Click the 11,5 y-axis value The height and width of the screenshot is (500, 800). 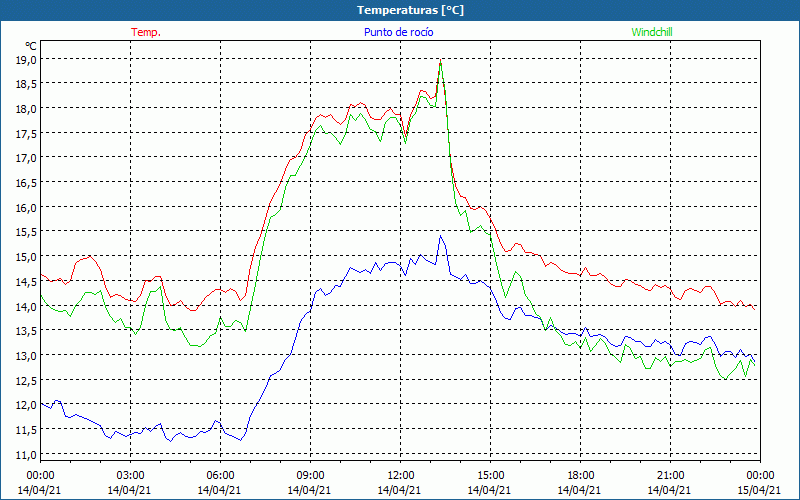pos(26,430)
